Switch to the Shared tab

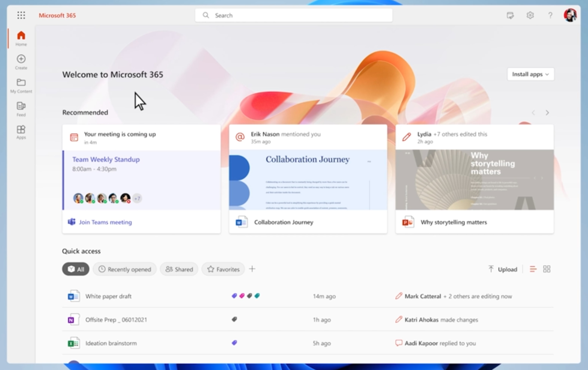(179, 269)
